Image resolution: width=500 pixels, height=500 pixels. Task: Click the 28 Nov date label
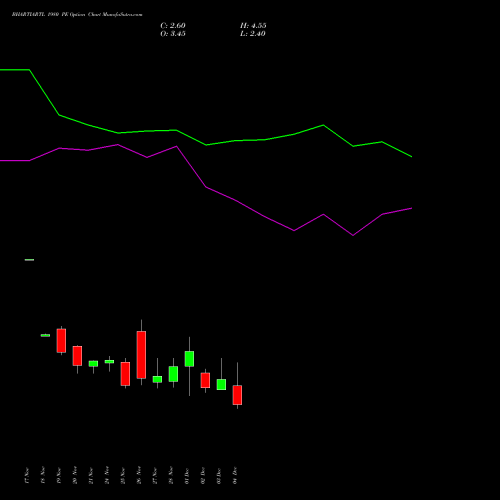(171, 476)
